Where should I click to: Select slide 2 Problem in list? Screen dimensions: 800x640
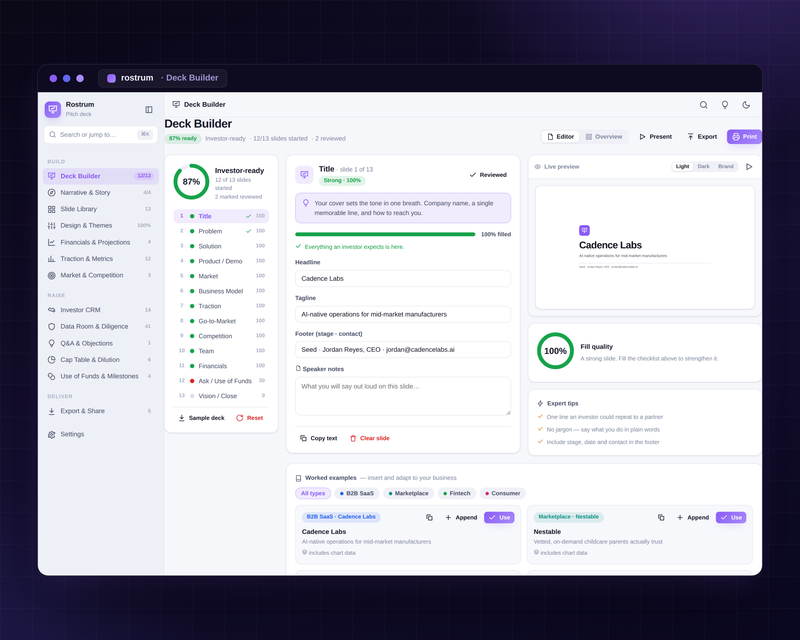221,231
